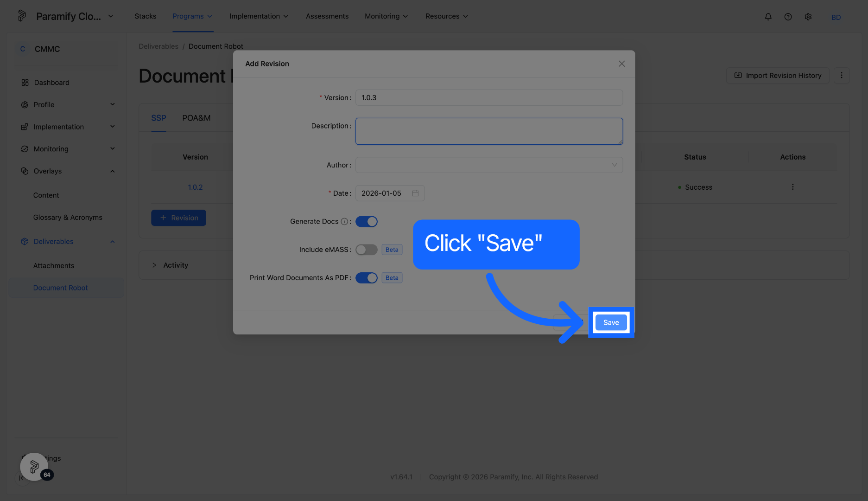
Task: Open the three-dot menu beside Import Revision History
Action: [x=841, y=75]
